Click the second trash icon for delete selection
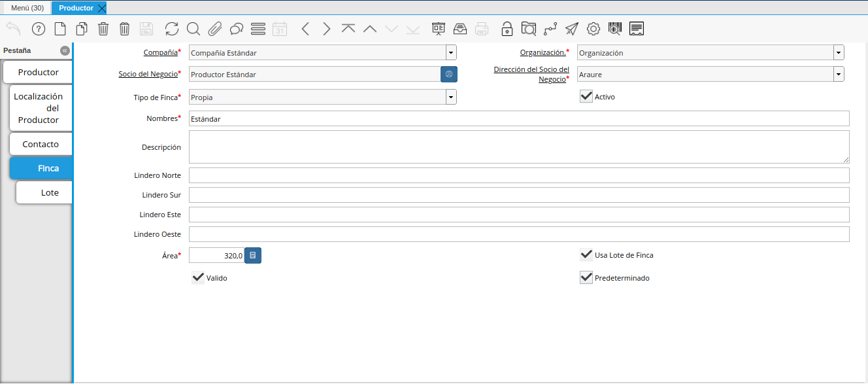This screenshot has height=384, width=868. [125, 29]
